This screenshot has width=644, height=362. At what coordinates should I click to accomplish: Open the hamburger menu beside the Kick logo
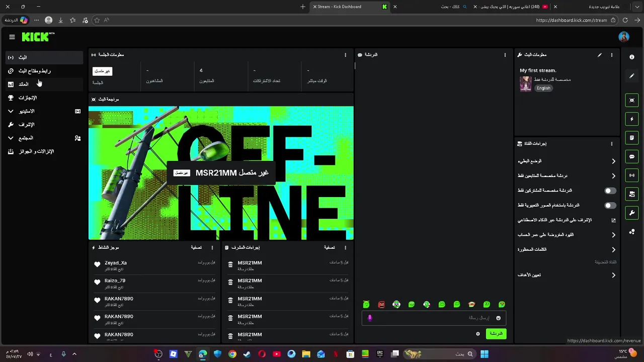12,37
